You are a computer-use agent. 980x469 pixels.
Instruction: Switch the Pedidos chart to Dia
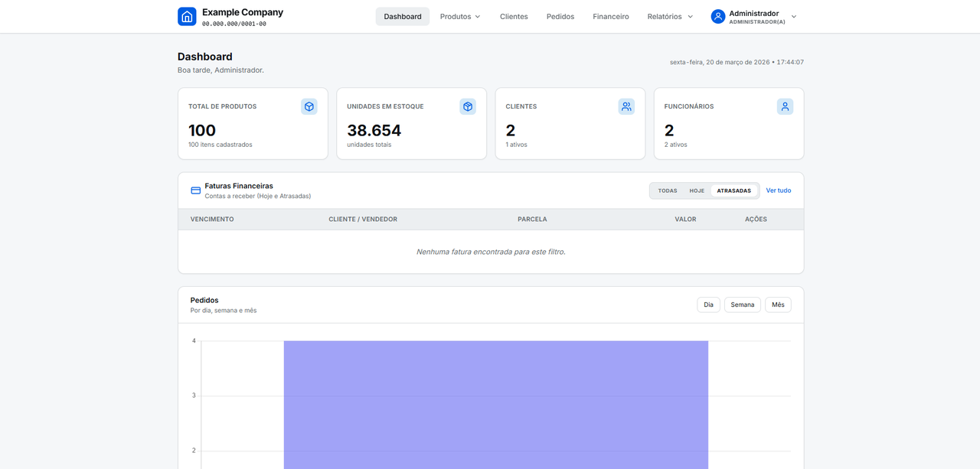pos(709,305)
